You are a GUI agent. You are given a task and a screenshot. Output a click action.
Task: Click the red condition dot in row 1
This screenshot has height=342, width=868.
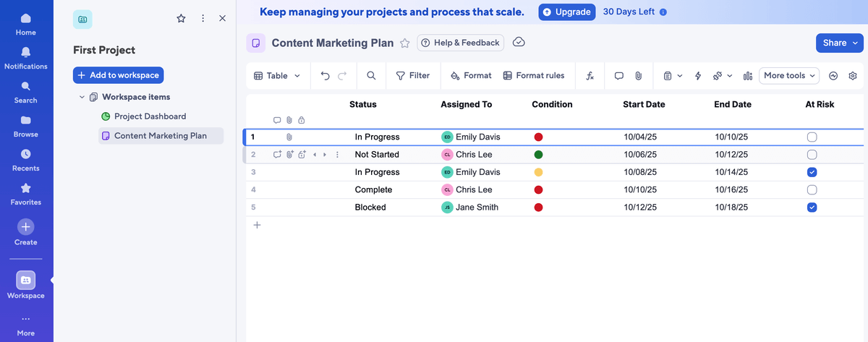point(538,137)
